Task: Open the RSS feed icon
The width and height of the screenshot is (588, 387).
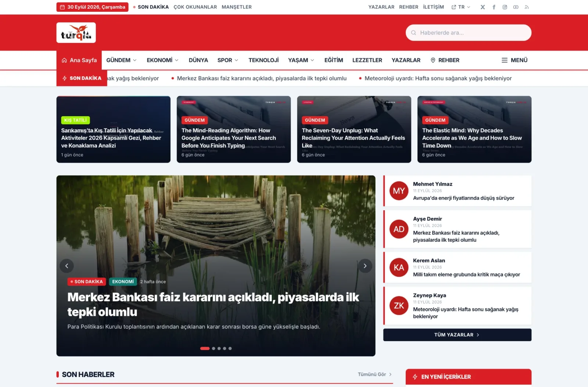Action: 527,7
